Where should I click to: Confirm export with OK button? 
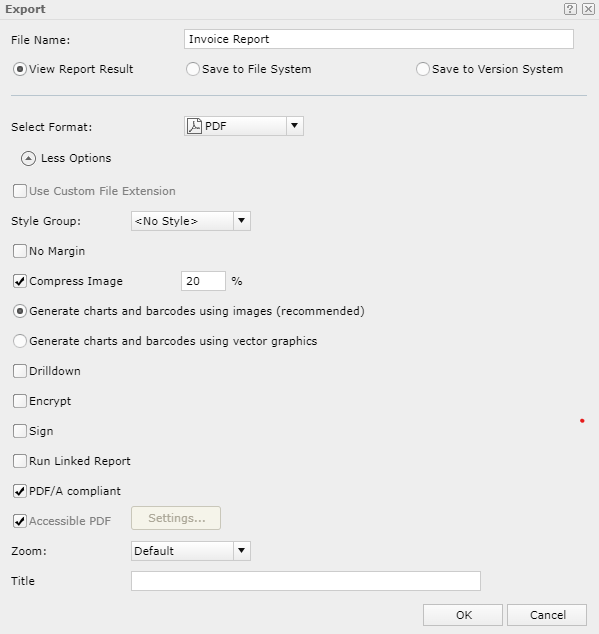pos(463,615)
